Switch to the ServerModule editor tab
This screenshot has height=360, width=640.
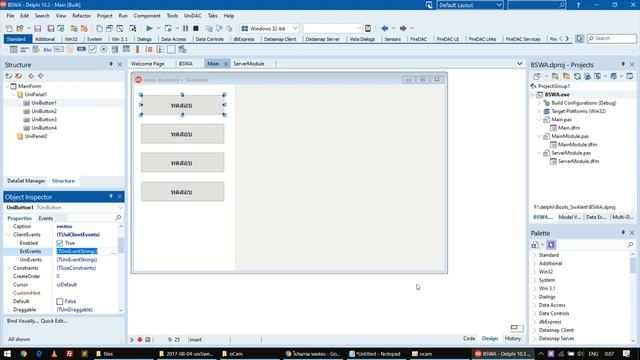tap(249, 64)
